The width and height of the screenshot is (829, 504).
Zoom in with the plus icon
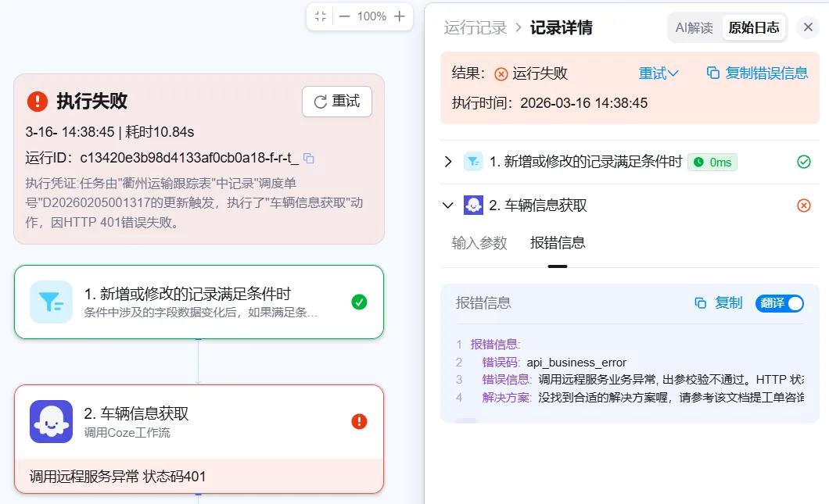(x=400, y=16)
